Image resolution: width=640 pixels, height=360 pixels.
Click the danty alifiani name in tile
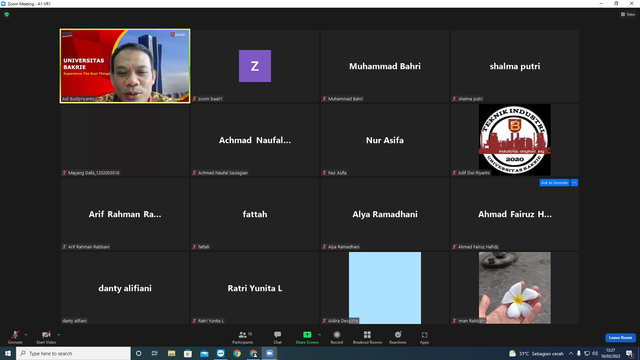(x=125, y=288)
